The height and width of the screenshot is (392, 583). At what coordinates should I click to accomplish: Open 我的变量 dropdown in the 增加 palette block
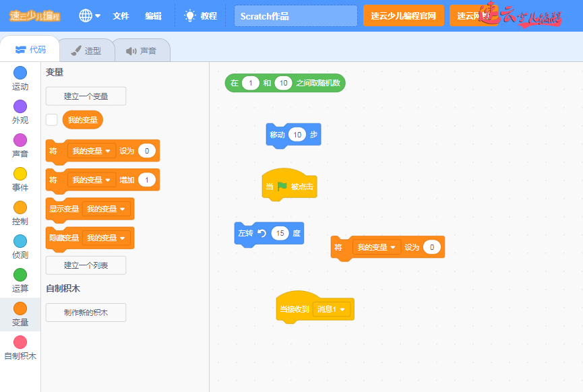click(x=92, y=180)
